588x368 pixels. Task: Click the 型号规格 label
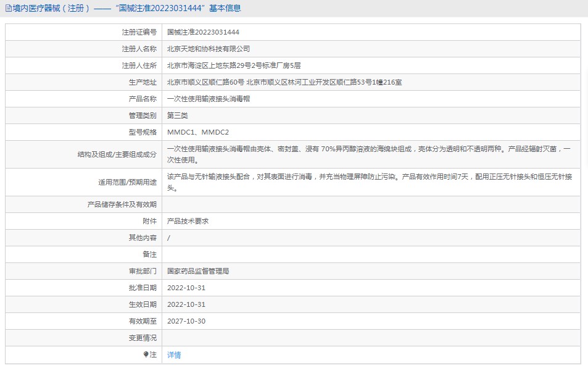coord(143,132)
